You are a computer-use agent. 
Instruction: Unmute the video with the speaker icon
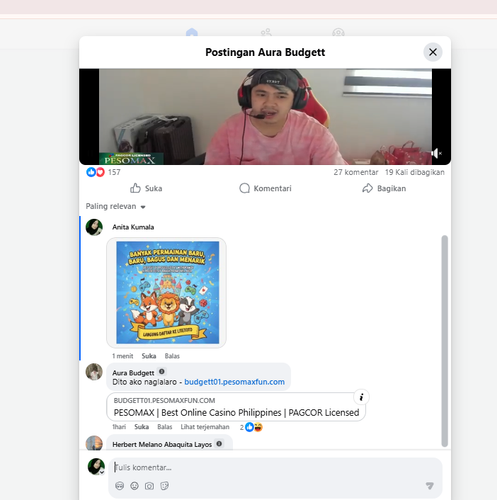pos(436,153)
